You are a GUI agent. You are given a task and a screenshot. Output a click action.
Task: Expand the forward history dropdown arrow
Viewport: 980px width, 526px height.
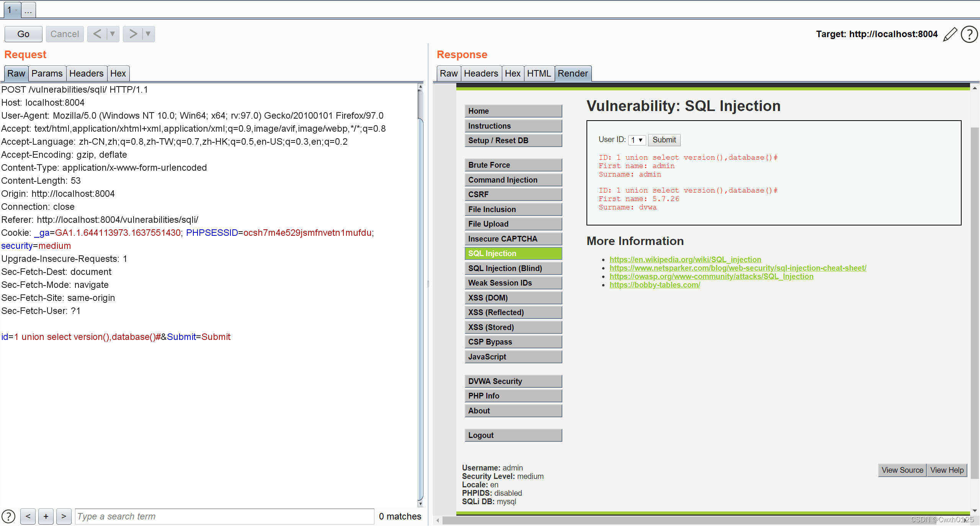click(x=148, y=34)
